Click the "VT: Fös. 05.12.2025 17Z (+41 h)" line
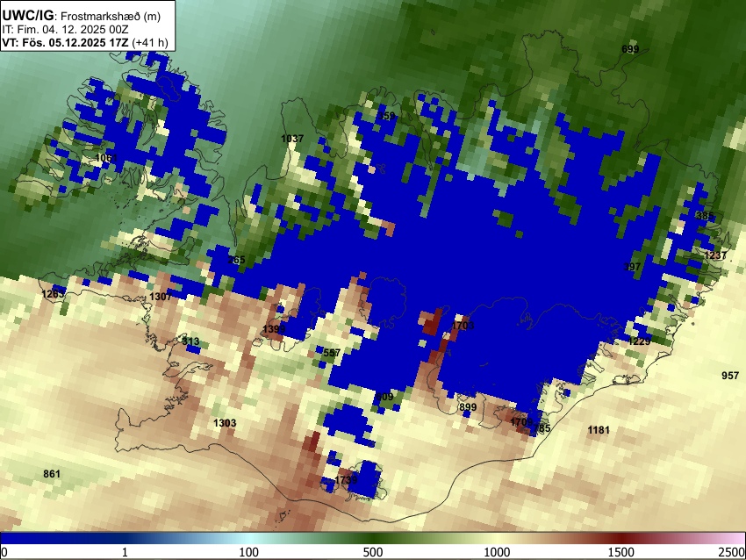The height and width of the screenshot is (560, 746). (85, 42)
